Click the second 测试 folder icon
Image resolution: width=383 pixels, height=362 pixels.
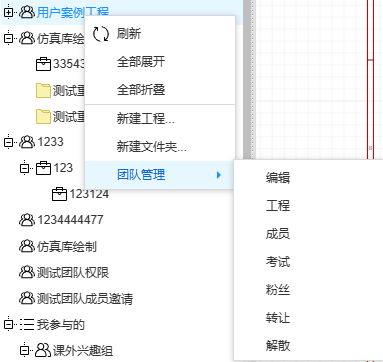click(x=43, y=116)
